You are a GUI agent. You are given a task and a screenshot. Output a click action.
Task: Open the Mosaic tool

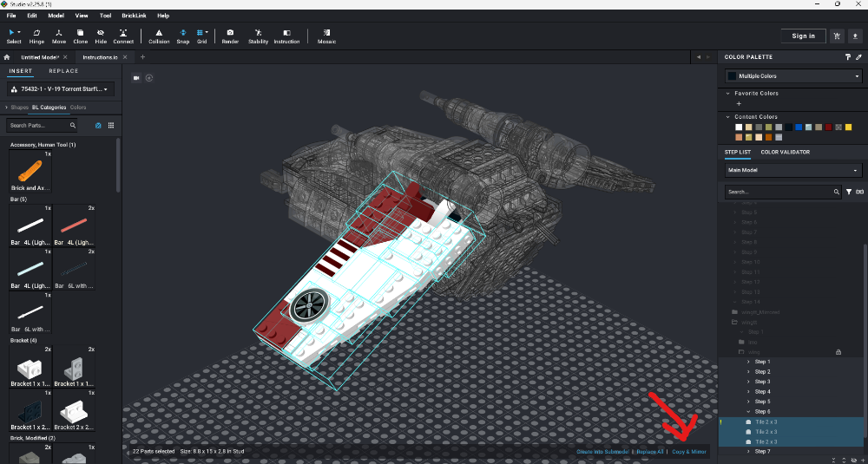pyautogui.click(x=326, y=36)
